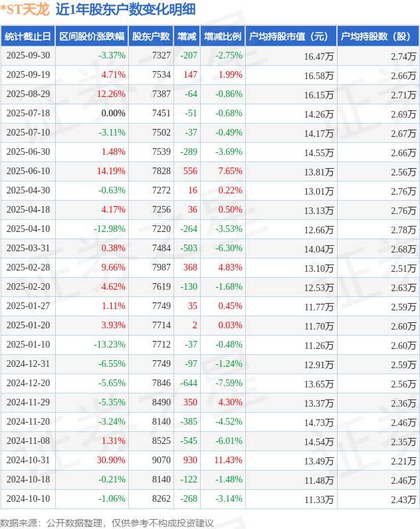
Task: Select the 2024-10-10 date cell
Action: (27, 499)
